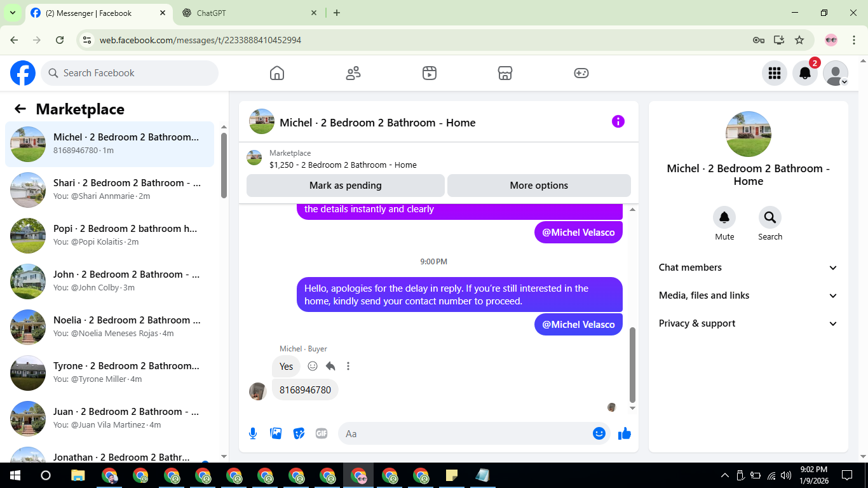Screen dimensions: 868x488
Task: Reply to the 'Yes' message arrow icon
Action: pyautogui.click(x=330, y=366)
